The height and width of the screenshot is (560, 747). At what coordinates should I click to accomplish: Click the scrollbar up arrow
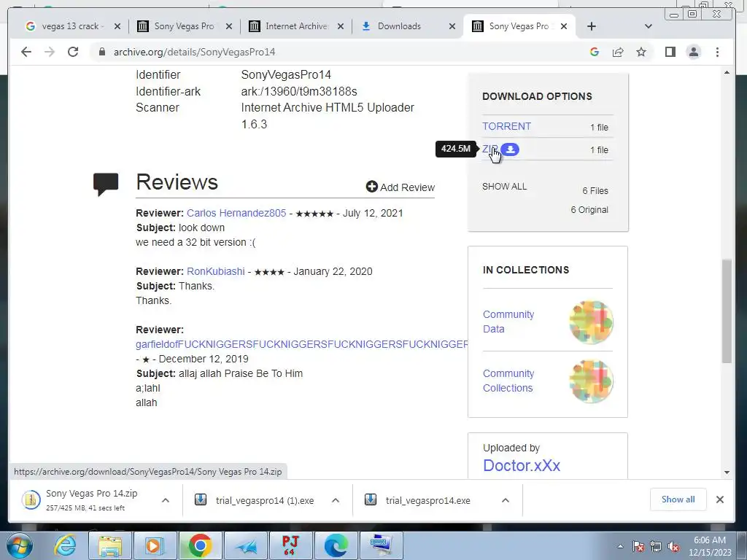tap(727, 72)
